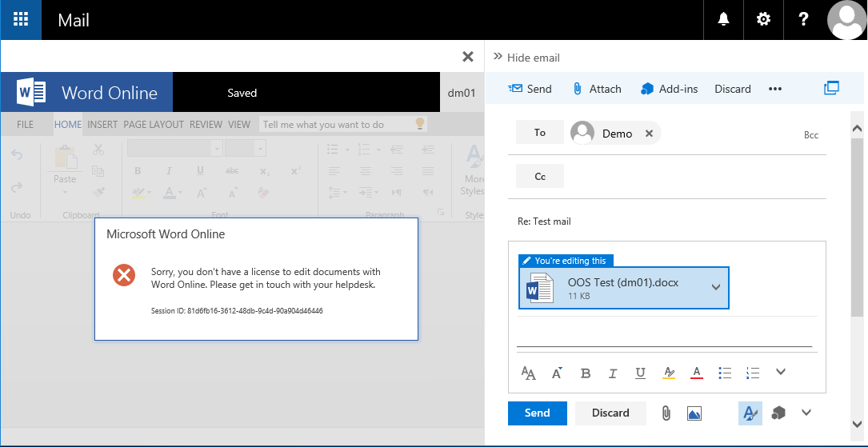Open the help question mark
Image resolution: width=868 pixels, height=447 pixels.
[x=804, y=20]
